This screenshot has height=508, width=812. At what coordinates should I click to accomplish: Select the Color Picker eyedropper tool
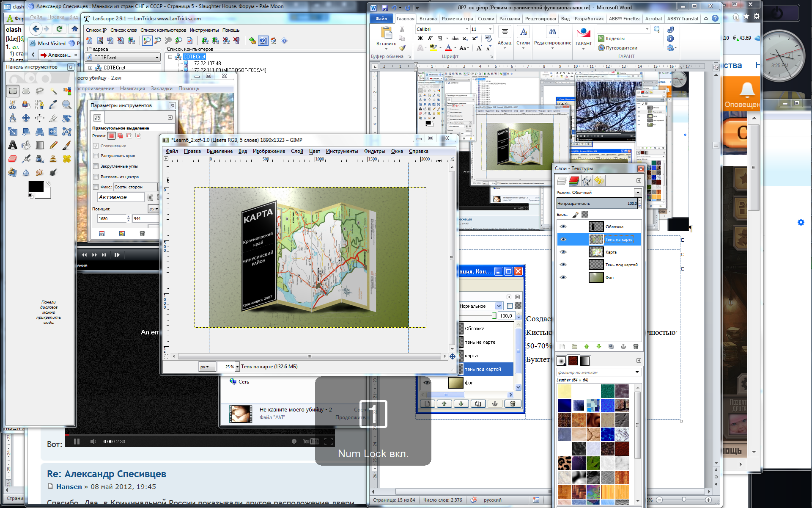coord(53,104)
